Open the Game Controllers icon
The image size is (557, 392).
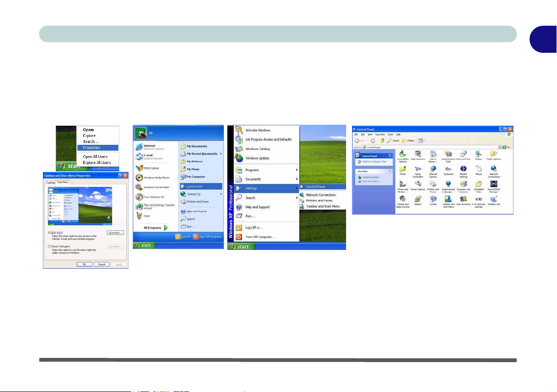(x=418, y=171)
